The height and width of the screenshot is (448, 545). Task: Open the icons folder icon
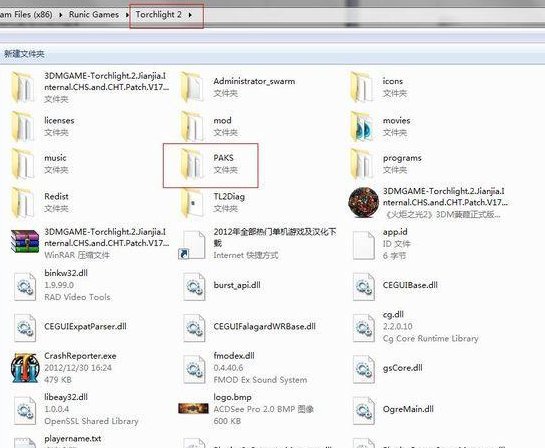[361, 87]
